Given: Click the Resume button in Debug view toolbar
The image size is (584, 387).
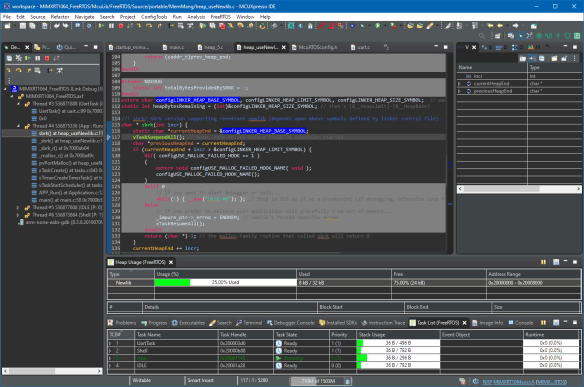Looking at the screenshot, I should 28,58.
